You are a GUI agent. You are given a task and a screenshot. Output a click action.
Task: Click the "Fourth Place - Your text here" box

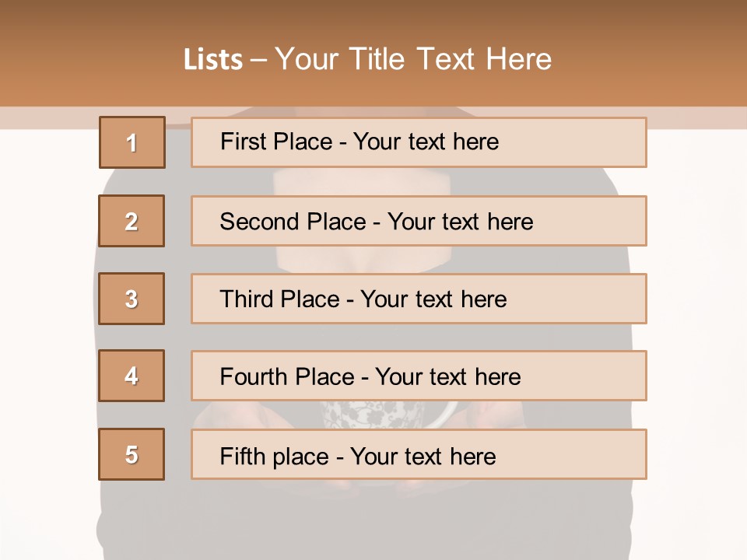point(419,376)
